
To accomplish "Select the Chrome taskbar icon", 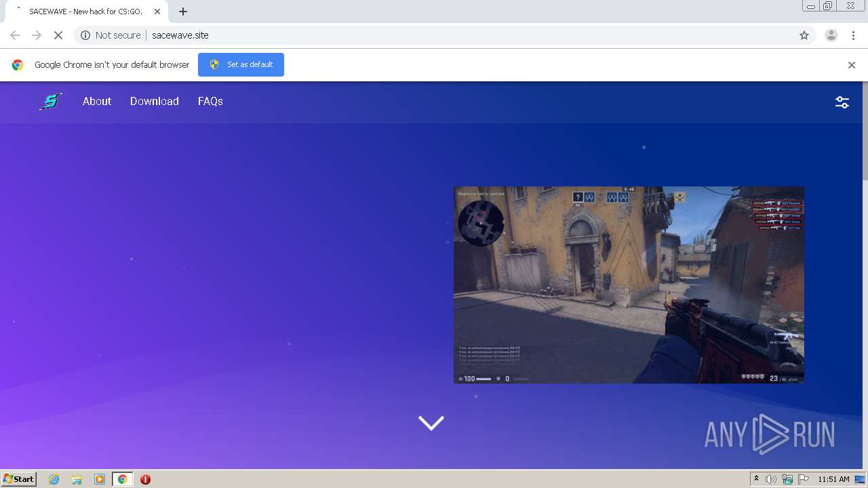I will [x=123, y=479].
